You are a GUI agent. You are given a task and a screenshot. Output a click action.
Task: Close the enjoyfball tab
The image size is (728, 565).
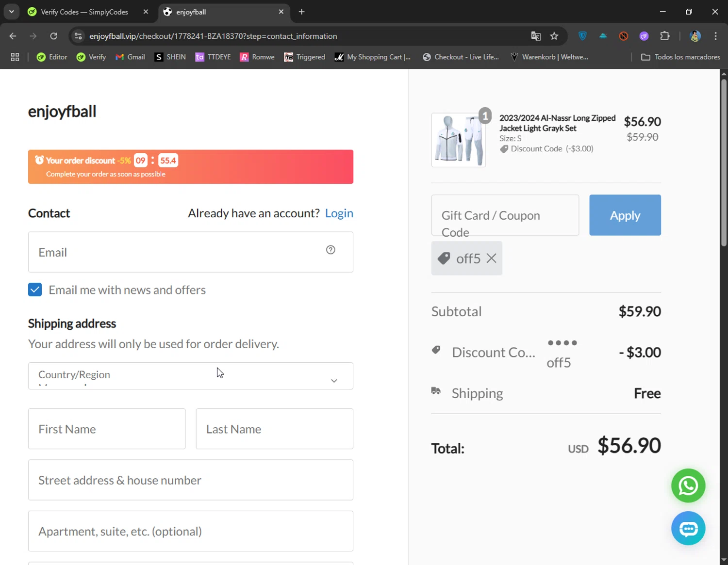pos(281,12)
